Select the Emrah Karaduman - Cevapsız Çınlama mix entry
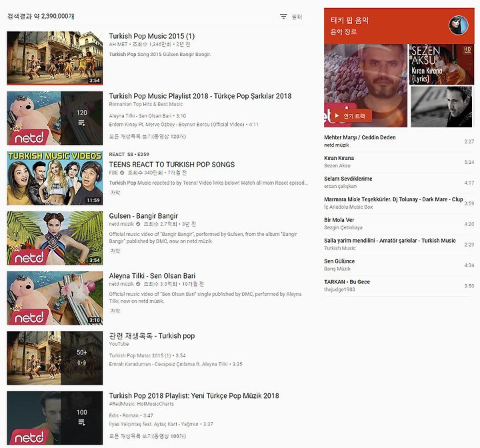Viewport: 480px width, 448px height. (x=176, y=364)
